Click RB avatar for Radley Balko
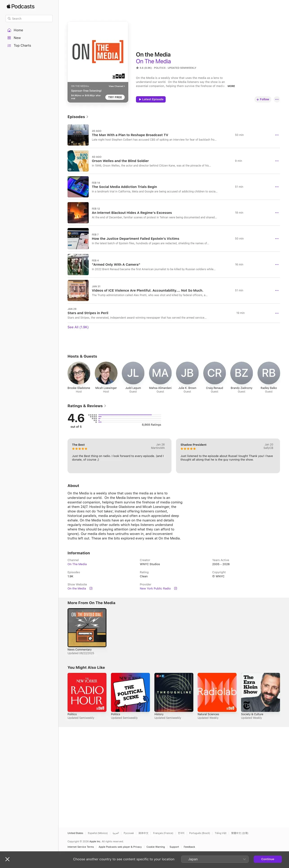Screen dimensions: 289x868 click(x=269, y=373)
